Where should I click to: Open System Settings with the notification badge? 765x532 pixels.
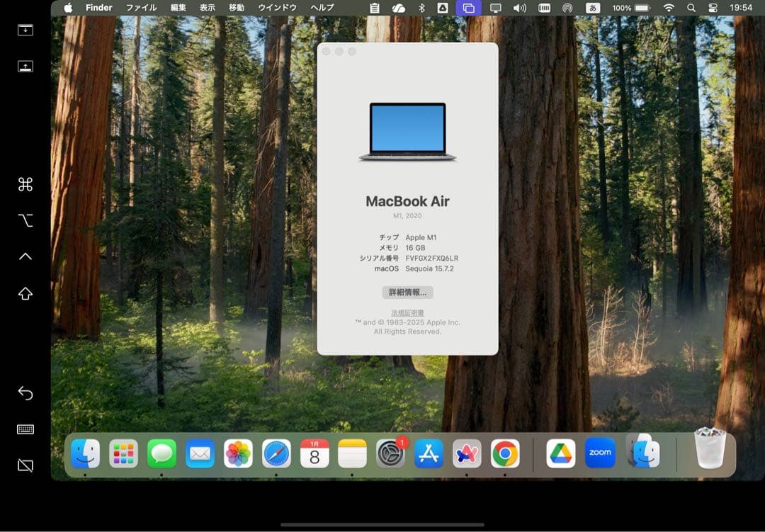[x=390, y=453]
